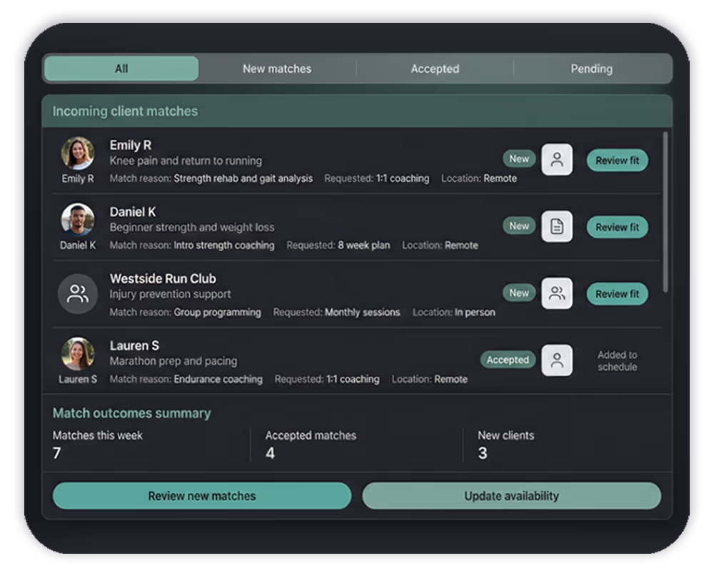
Task: Click the group icon beside Westside Run Club's New badge
Action: point(557,293)
